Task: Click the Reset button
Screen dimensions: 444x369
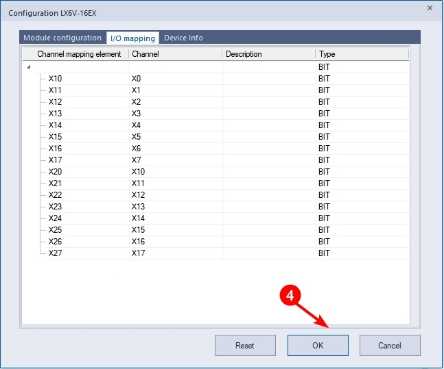Action: pos(245,345)
